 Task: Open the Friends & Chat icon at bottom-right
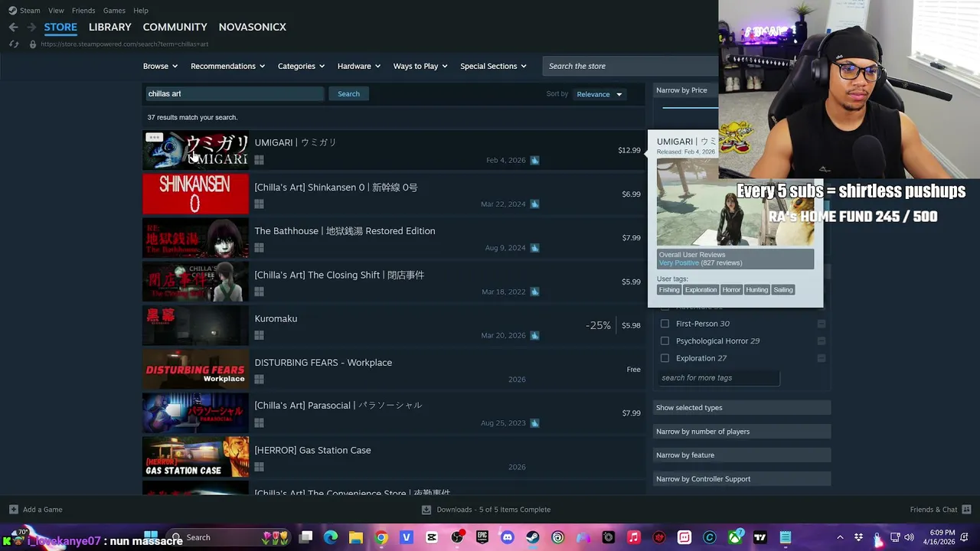click(x=966, y=510)
